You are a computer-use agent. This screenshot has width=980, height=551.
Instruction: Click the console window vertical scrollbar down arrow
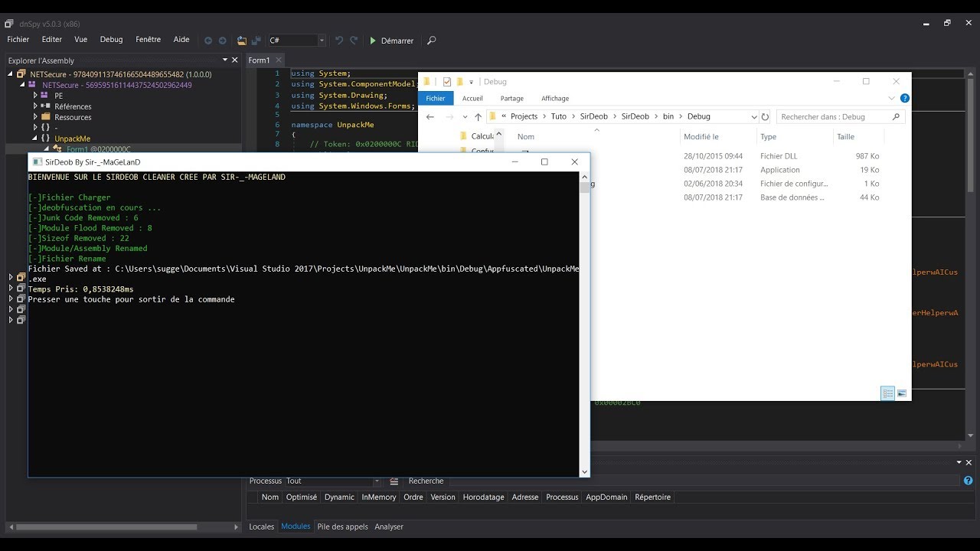(x=585, y=471)
